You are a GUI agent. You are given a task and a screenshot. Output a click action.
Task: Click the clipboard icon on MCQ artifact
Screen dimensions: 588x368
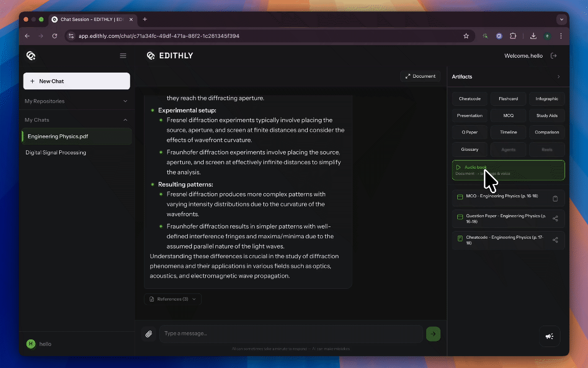point(555,198)
